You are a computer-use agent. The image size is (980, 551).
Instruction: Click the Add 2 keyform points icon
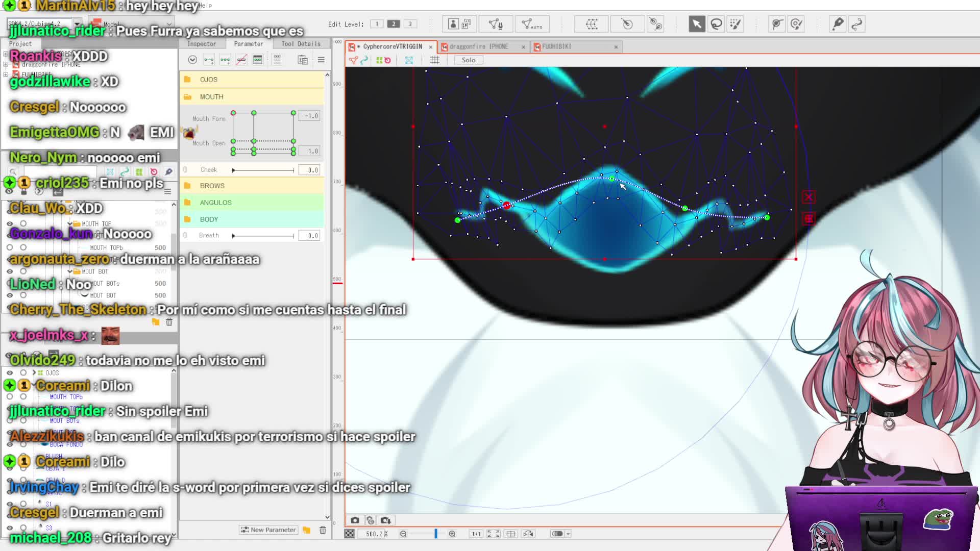(209, 60)
